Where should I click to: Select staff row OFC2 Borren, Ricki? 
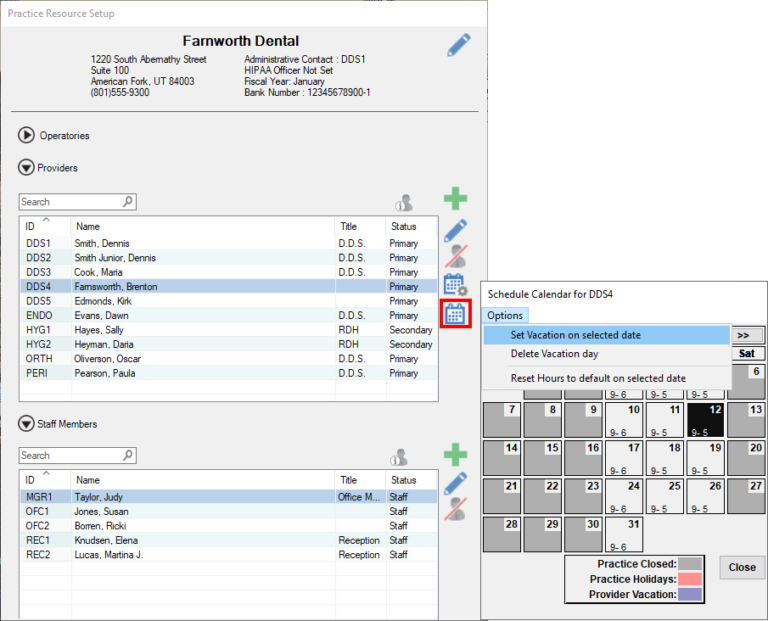pos(229,525)
